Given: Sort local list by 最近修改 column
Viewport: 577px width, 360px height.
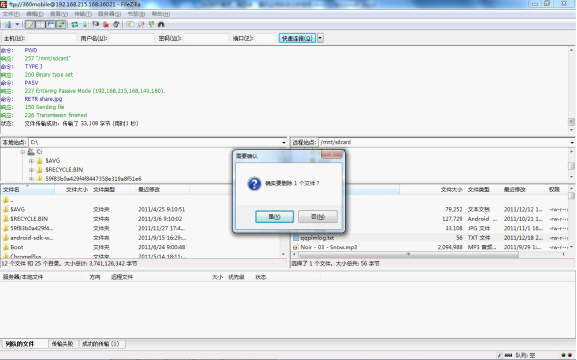Looking at the screenshot, I should click(163, 190).
